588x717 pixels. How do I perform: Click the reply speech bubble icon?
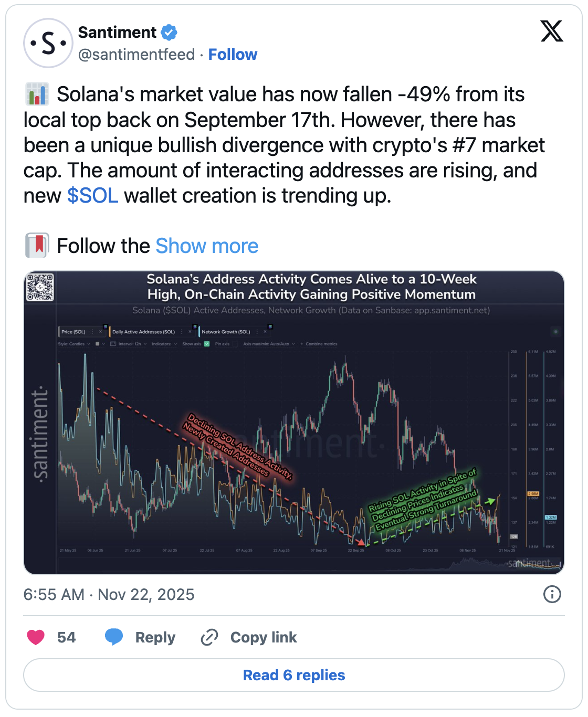pyautogui.click(x=113, y=637)
